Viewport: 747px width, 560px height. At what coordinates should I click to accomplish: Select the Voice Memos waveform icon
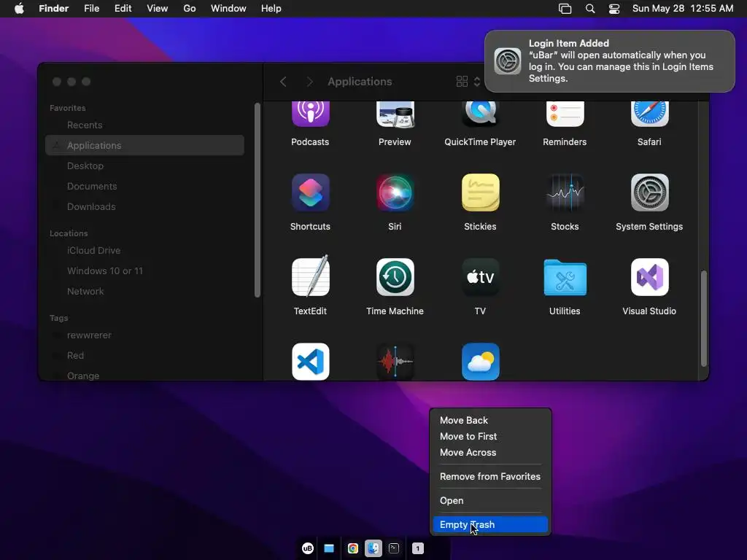pyautogui.click(x=395, y=362)
